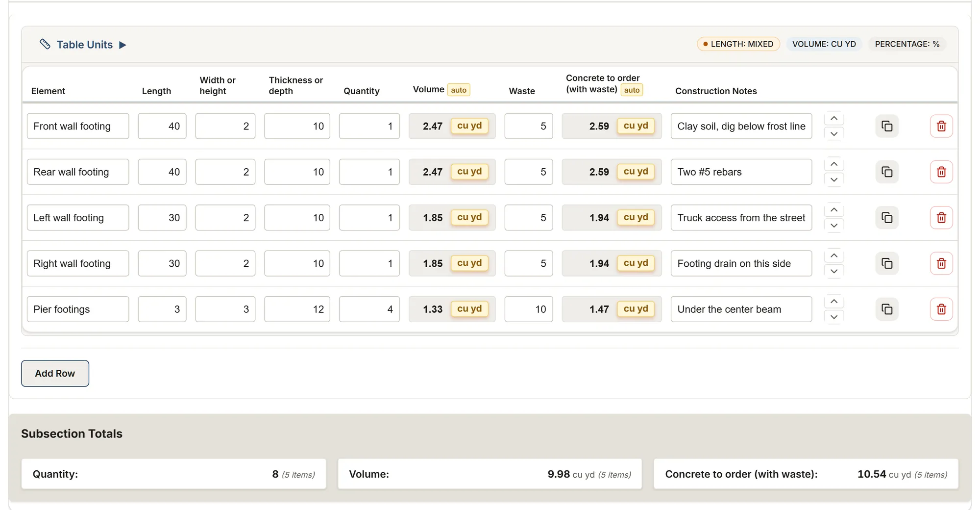Edit the note 'Clay soil, dig below frost line'
Image resolution: width=980 pixels, height=510 pixels.
[741, 126]
